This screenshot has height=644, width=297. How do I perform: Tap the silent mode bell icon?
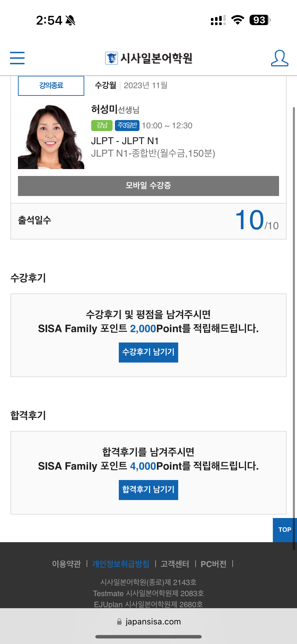click(70, 20)
